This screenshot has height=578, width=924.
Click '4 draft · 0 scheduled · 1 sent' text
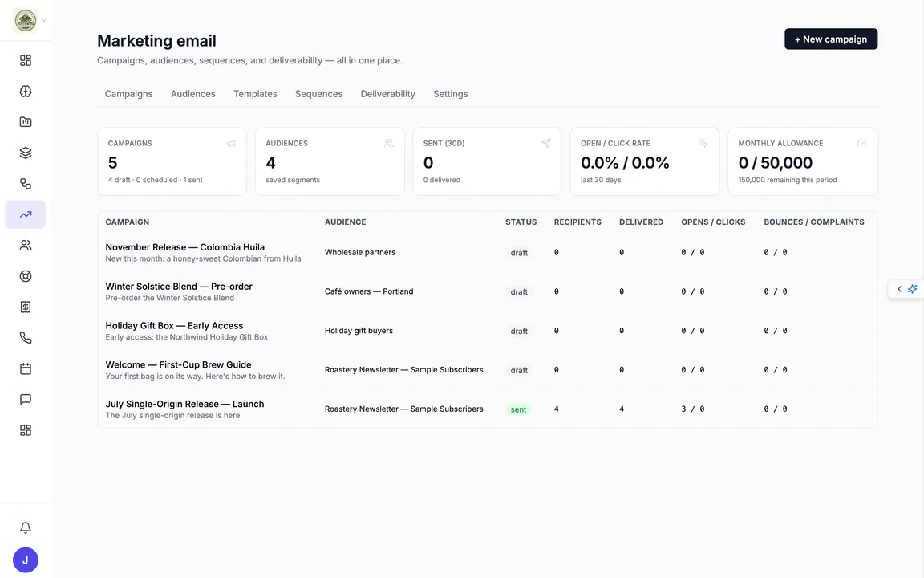[155, 180]
